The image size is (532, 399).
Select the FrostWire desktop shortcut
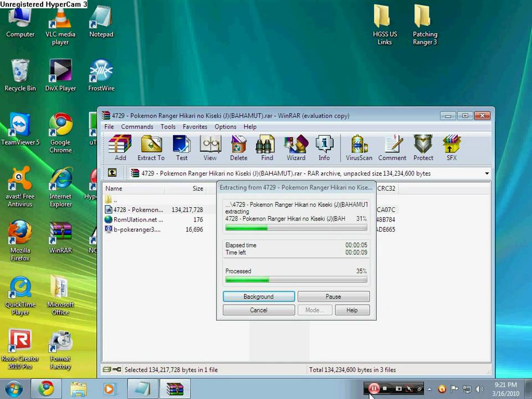pos(101,75)
